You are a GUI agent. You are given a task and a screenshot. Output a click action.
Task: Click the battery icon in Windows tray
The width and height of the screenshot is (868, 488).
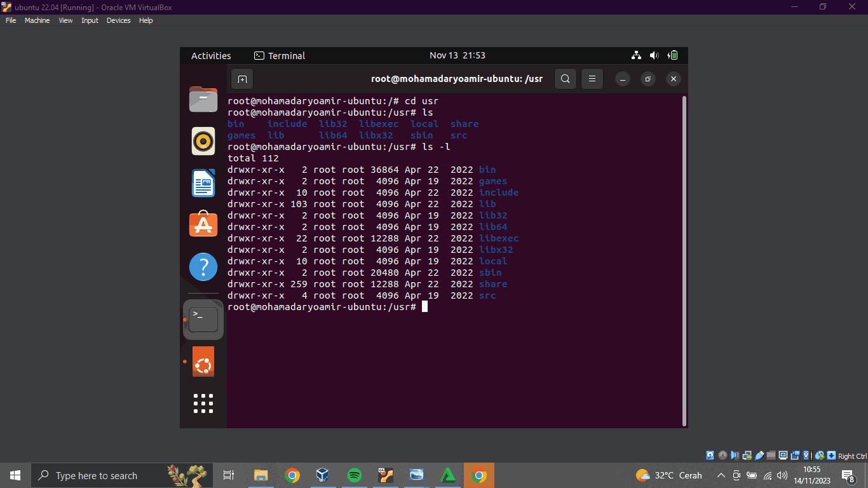(752, 475)
